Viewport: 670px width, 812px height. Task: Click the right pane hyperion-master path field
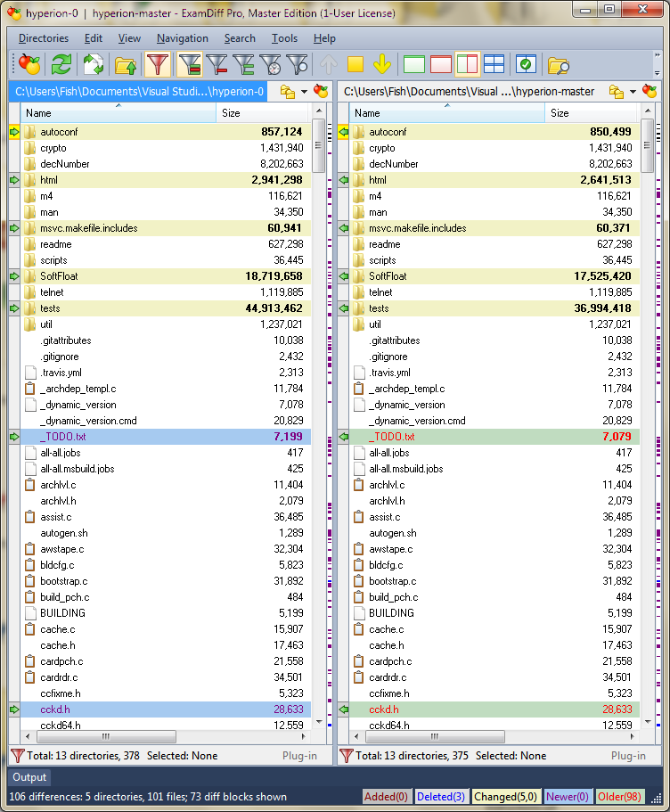click(469, 92)
